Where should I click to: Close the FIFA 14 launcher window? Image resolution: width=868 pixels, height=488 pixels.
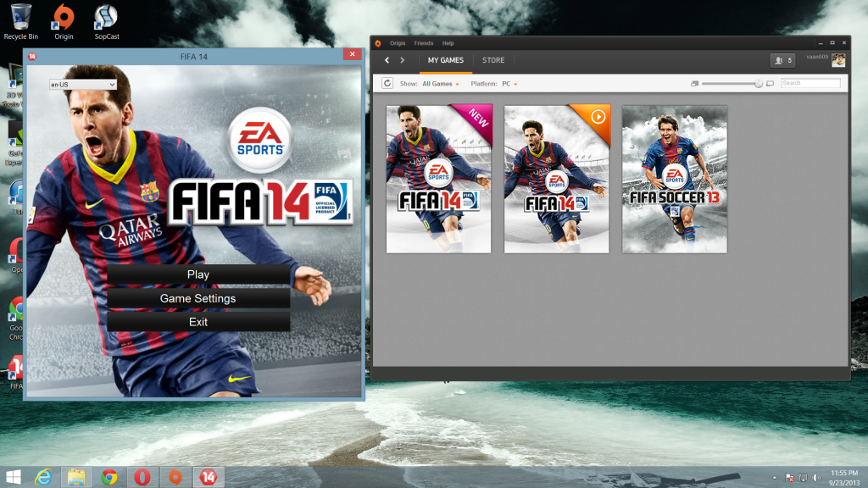pos(352,54)
